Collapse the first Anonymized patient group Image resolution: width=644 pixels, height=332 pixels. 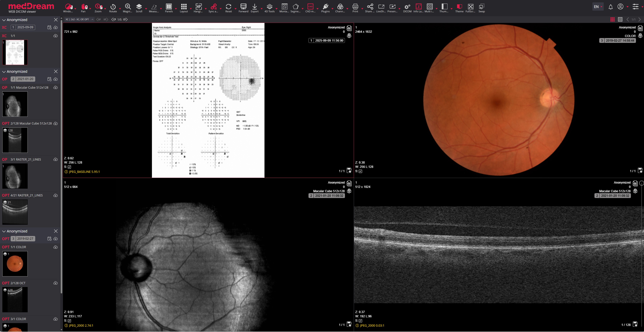[x=4, y=20]
